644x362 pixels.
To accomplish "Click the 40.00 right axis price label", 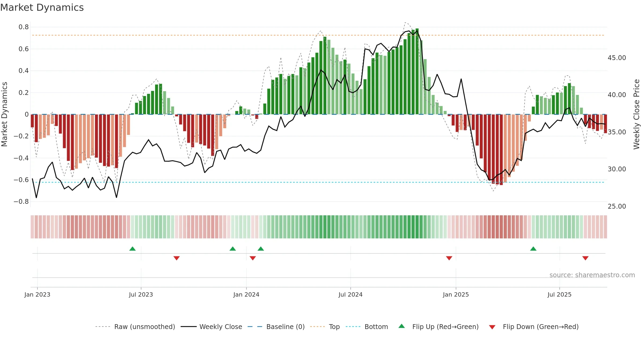I will coord(617,95).
